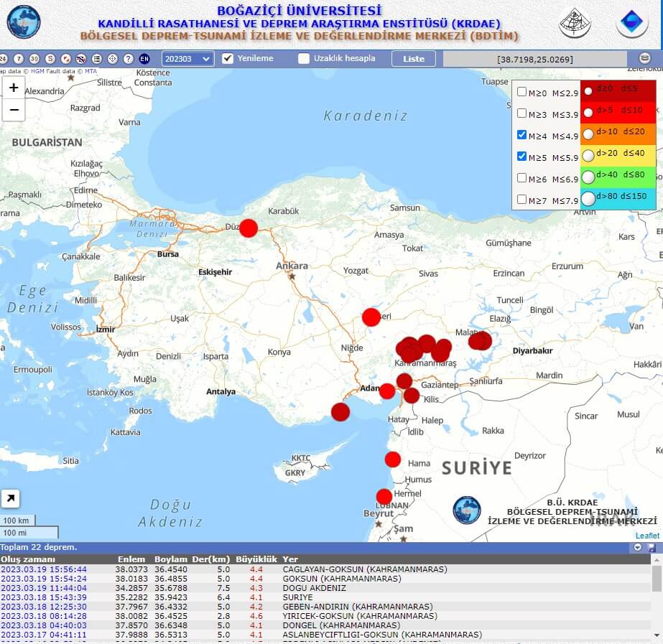
Task: Sort table by Oluş zamanı column header
Action: 27,559
